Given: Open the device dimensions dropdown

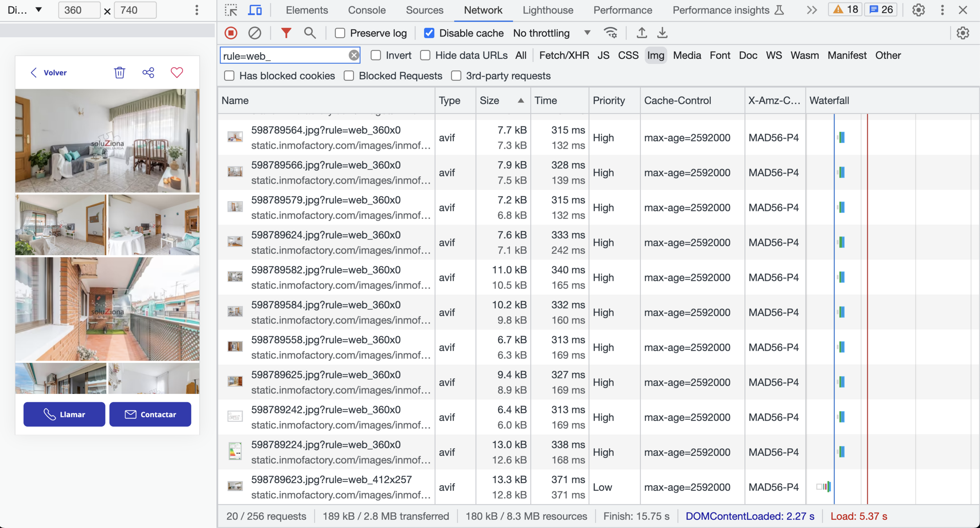Looking at the screenshot, I should [x=24, y=10].
